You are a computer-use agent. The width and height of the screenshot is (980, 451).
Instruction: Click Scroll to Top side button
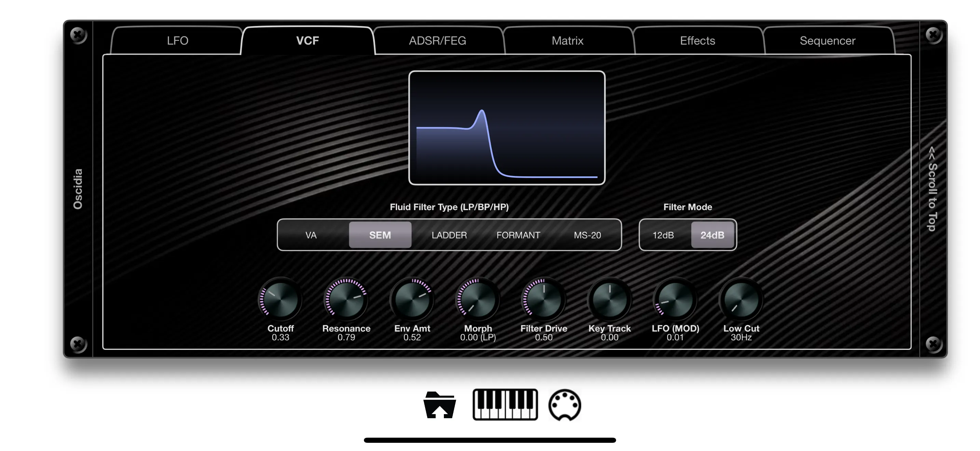coord(932,189)
